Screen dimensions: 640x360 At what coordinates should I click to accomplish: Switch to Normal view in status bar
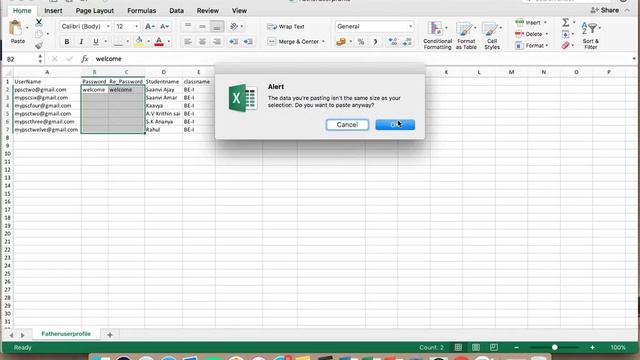pyautogui.click(x=458, y=347)
